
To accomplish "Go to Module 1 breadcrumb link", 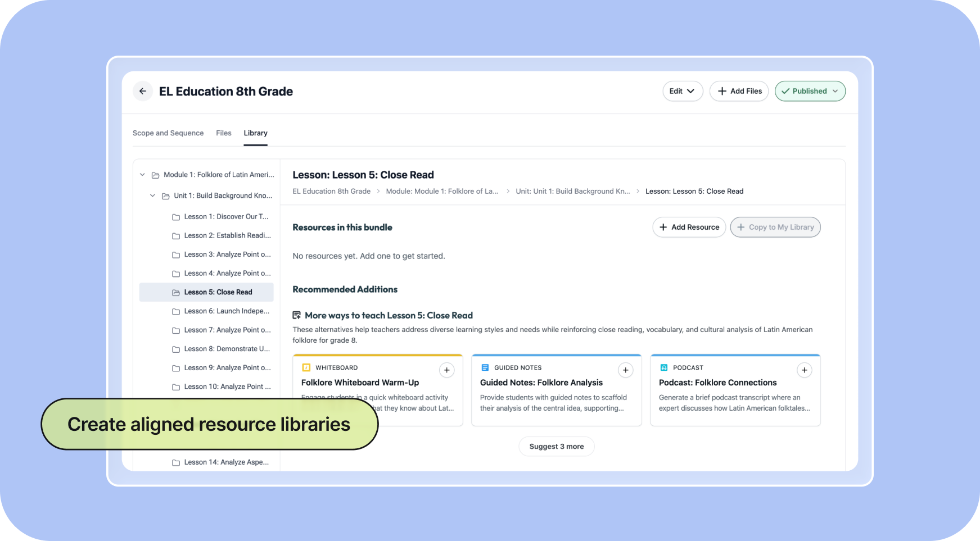I will (x=442, y=192).
